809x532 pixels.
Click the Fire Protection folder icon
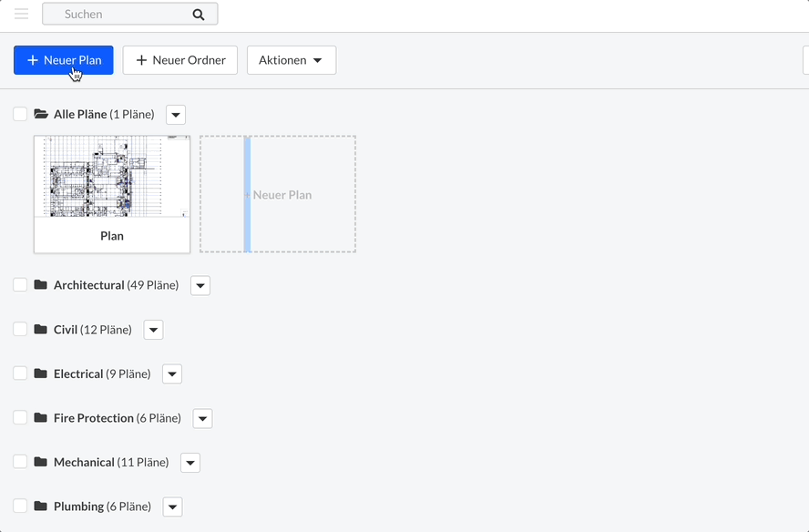click(x=40, y=417)
